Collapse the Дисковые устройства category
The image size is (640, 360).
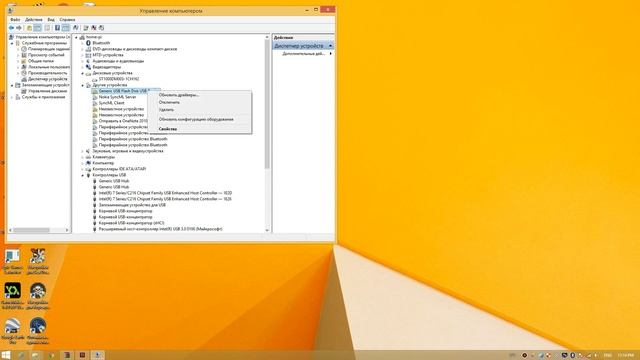(82, 73)
